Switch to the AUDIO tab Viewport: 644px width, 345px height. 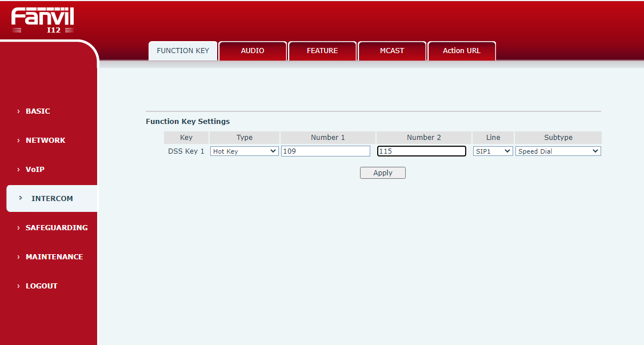click(x=252, y=51)
